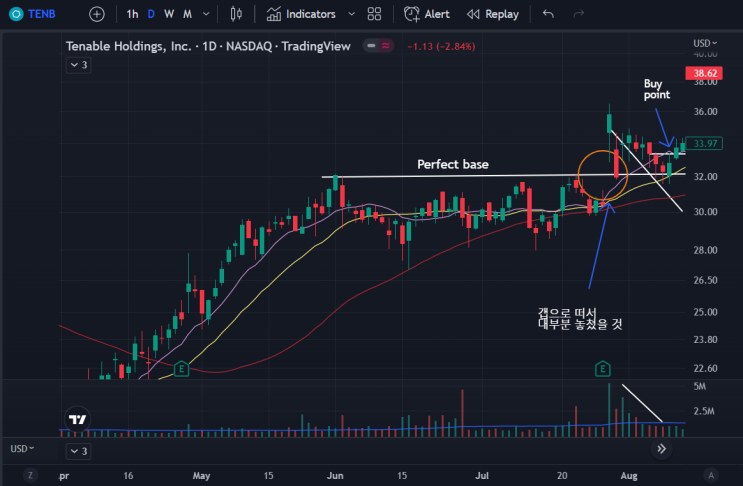The image size is (743, 486).
Task: Open the USD currency dropdown on price scale
Action: pyautogui.click(x=705, y=43)
